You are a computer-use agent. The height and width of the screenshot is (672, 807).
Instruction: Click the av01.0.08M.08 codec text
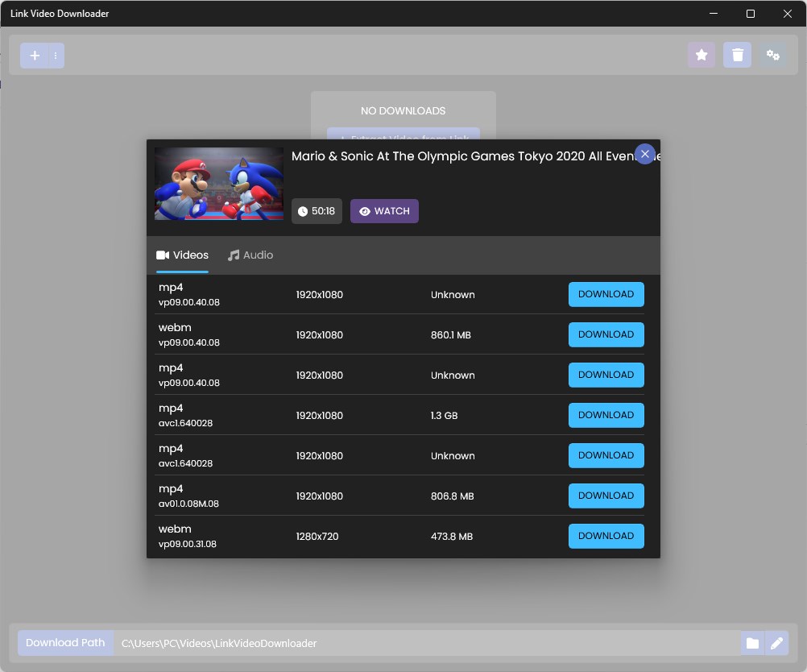coord(188,504)
